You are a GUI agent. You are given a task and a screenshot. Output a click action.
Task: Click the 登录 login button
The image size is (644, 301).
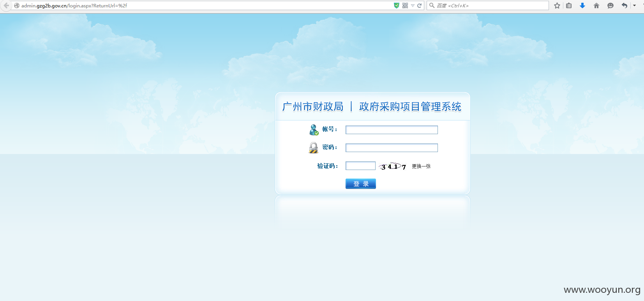tap(361, 184)
